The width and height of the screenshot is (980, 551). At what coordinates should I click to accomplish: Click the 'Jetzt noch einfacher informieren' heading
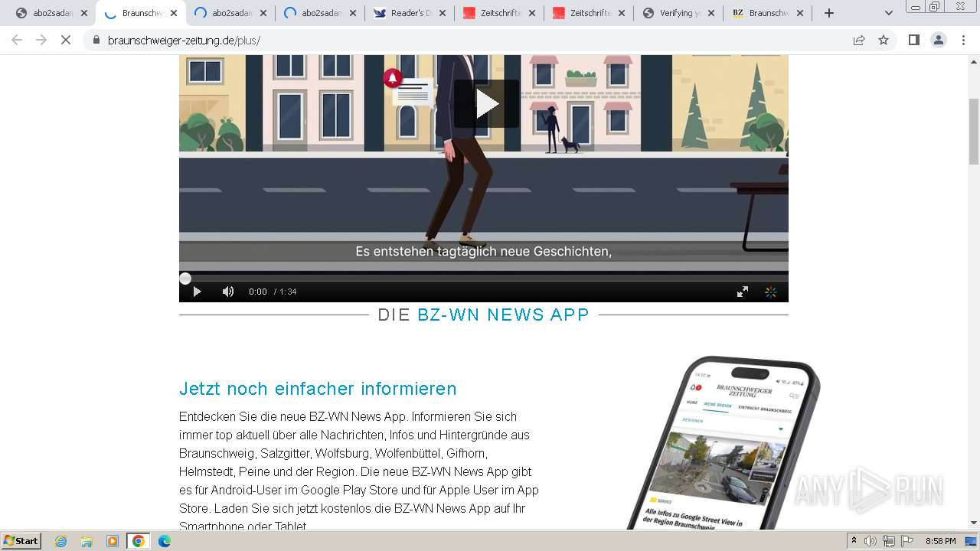[318, 389]
